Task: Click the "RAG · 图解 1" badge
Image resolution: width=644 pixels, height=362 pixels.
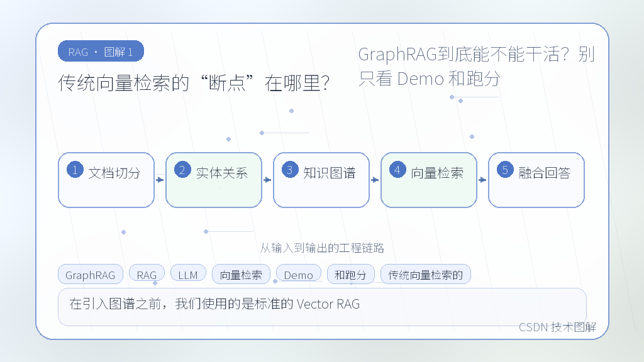Action: click(101, 52)
